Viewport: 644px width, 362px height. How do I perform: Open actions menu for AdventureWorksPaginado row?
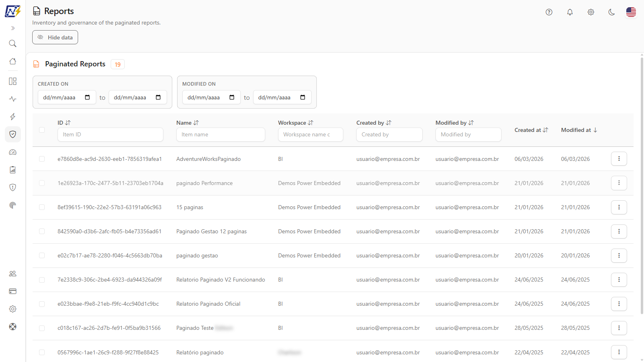point(619,159)
